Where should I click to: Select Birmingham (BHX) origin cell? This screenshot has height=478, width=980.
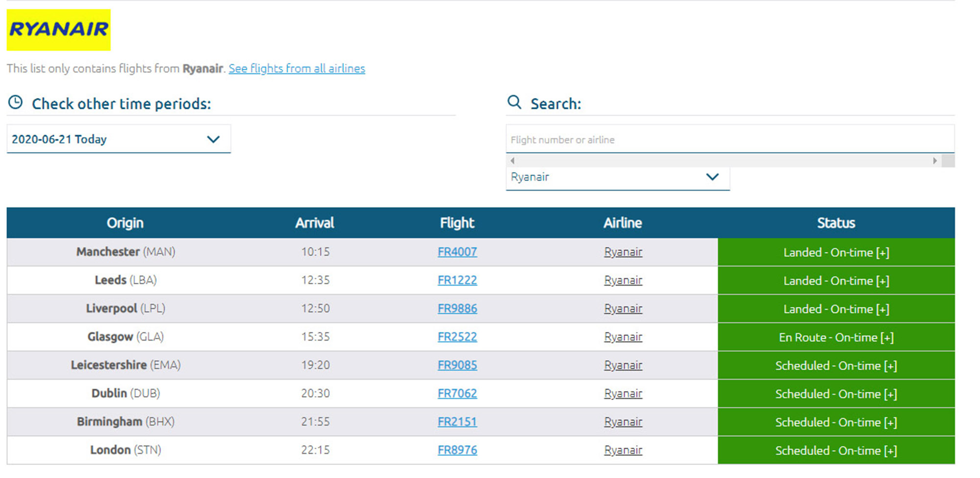click(125, 422)
